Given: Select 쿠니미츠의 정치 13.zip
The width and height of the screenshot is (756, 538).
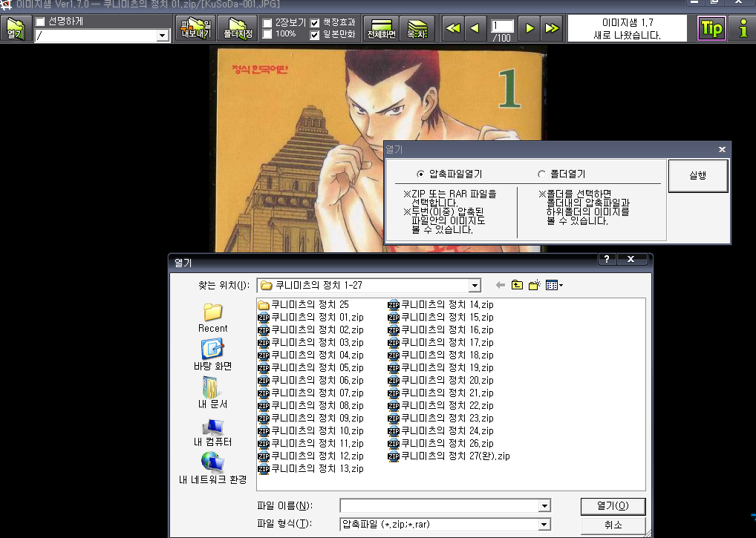Looking at the screenshot, I should (x=310, y=468).
